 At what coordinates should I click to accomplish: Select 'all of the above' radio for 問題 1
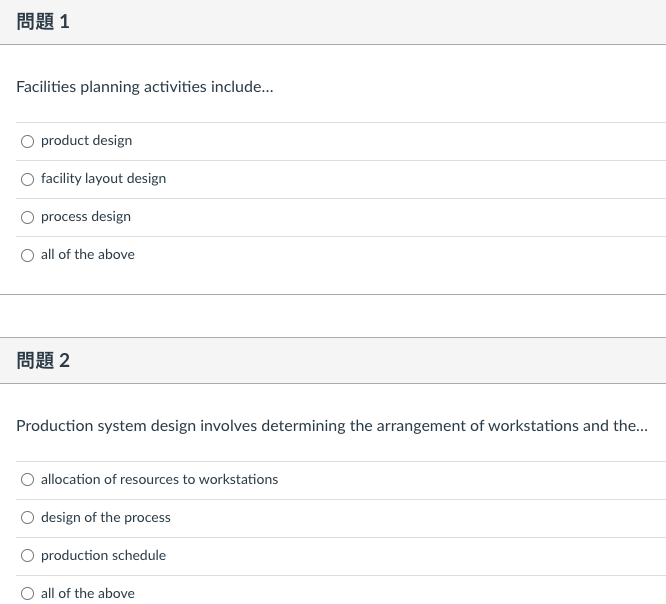pyautogui.click(x=27, y=255)
